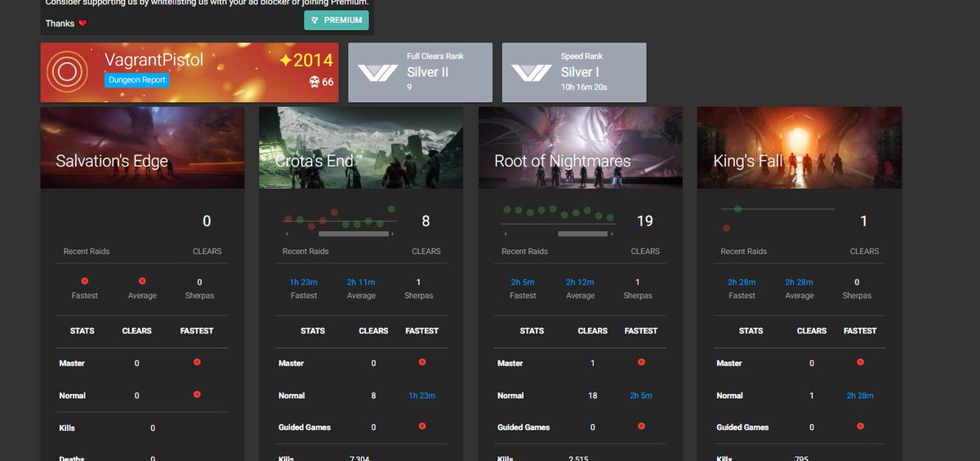Image resolution: width=980 pixels, height=461 pixels.
Task: Click the red X above Salvation's Edge Fastest
Action: tap(84, 281)
